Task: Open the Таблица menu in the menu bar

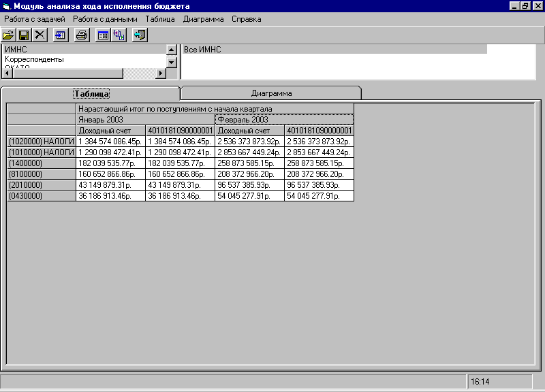Action: (x=160, y=19)
